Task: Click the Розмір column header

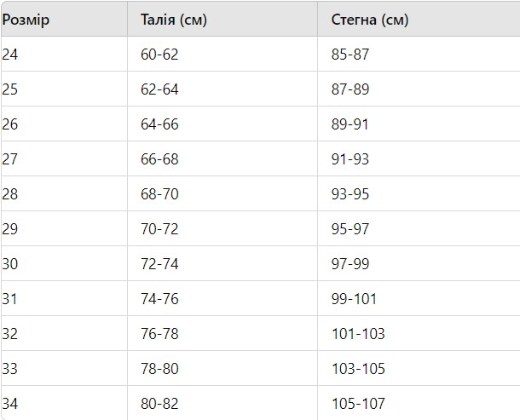Action: [x=26, y=20]
